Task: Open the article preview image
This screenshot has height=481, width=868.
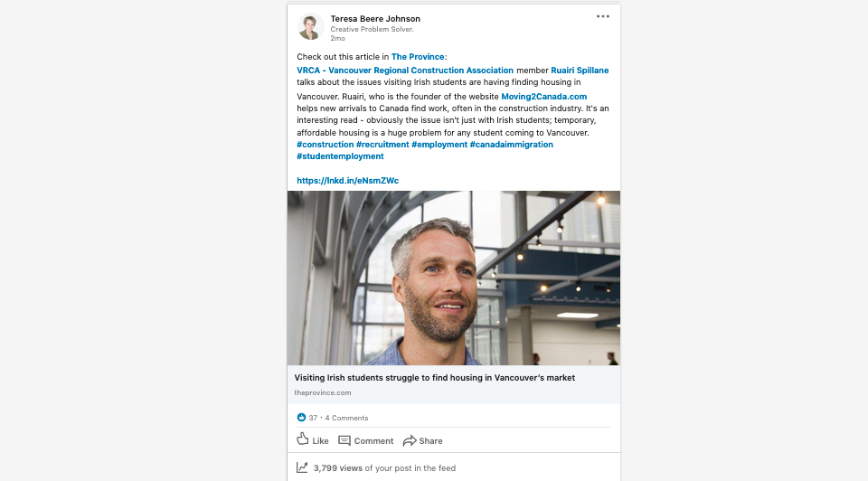Action: pos(454,278)
